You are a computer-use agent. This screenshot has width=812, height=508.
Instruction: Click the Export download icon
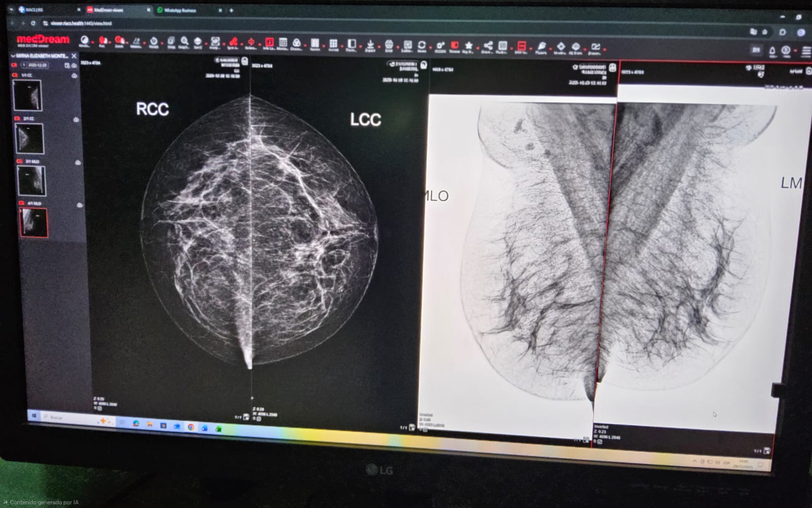[x=370, y=45]
